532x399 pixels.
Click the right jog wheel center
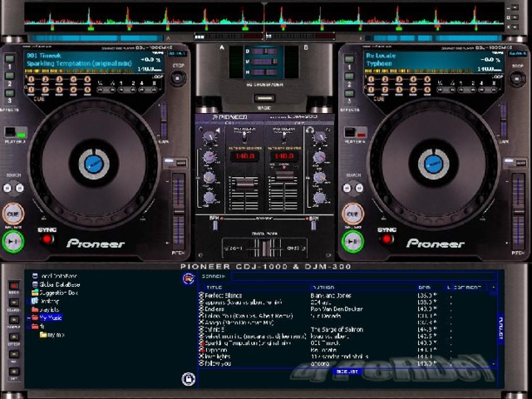[433, 164]
